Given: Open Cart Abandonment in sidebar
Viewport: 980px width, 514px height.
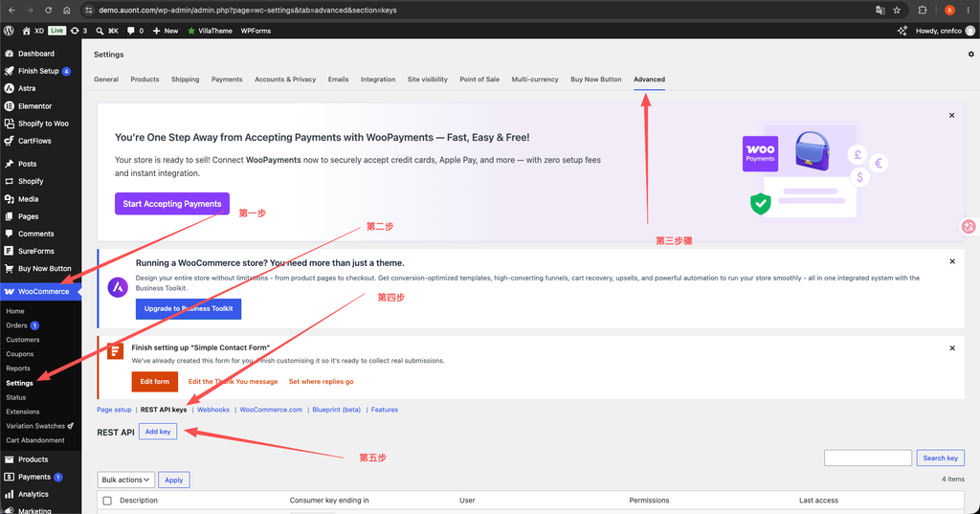Looking at the screenshot, I should [x=35, y=440].
